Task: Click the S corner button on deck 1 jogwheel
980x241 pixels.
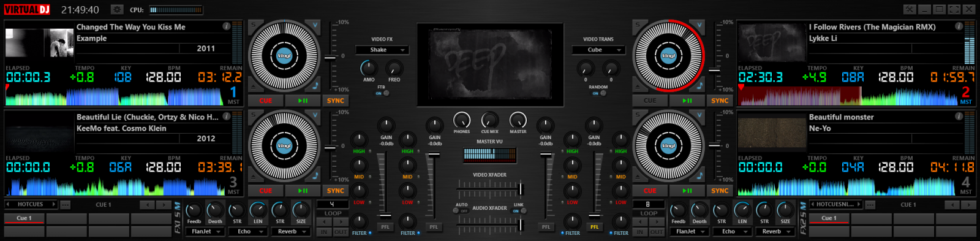Action: click(x=253, y=25)
